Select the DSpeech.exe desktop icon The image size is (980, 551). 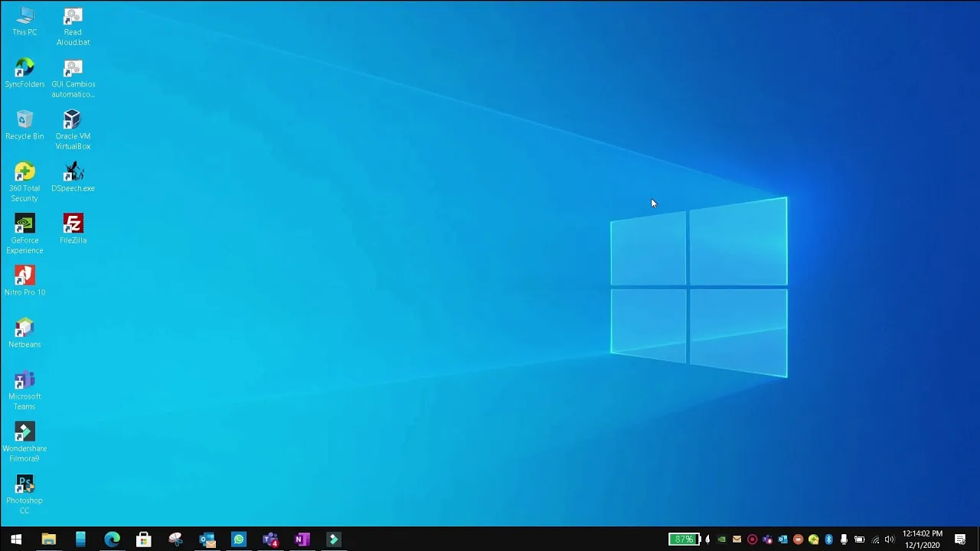coord(73,178)
